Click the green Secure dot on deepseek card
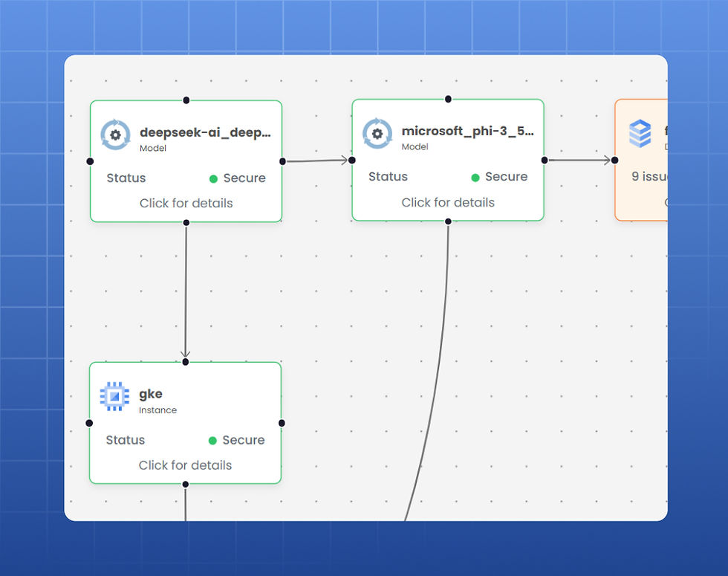The image size is (728, 576). pos(214,179)
